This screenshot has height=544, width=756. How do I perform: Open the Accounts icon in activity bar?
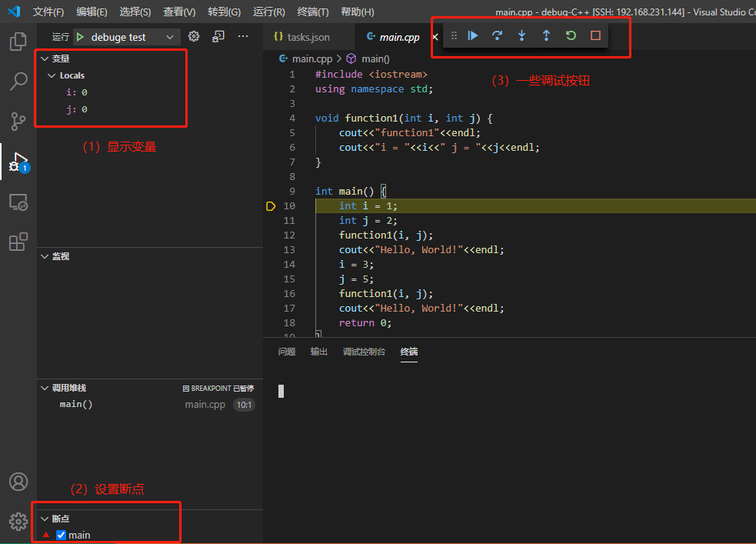18,482
